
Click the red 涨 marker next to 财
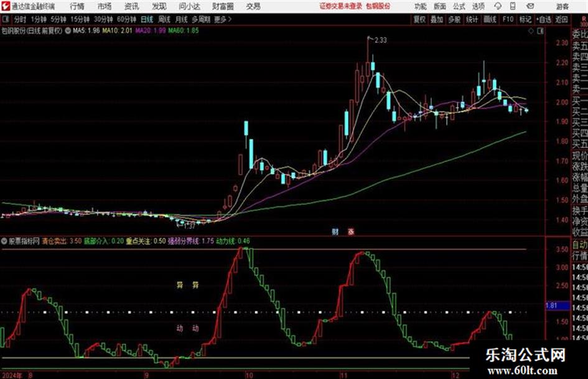coord(351,232)
